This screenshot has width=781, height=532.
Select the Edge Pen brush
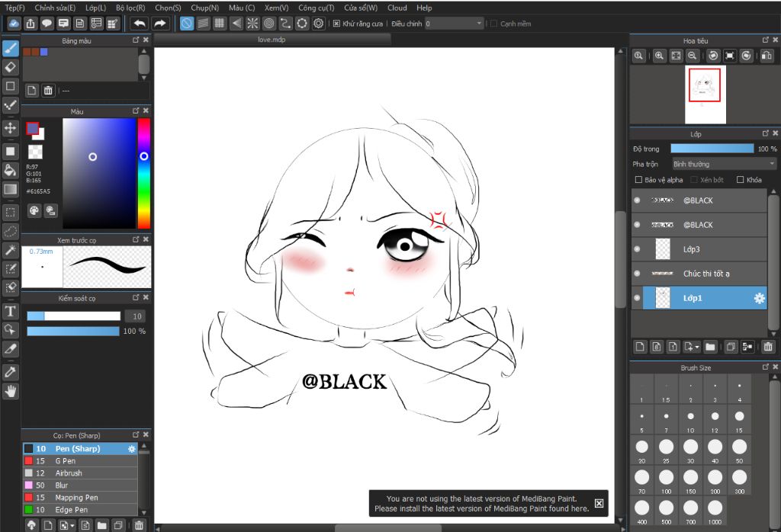pyautogui.click(x=79, y=510)
